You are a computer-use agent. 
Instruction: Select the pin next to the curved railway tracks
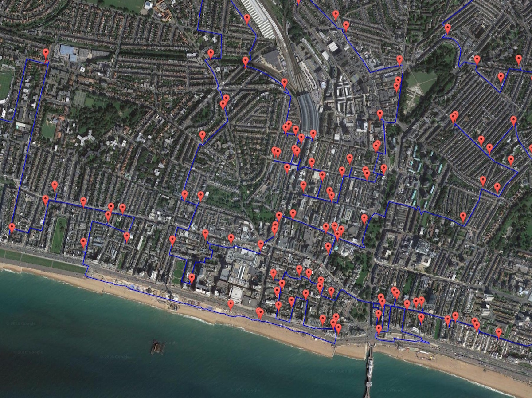tap(284, 83)
